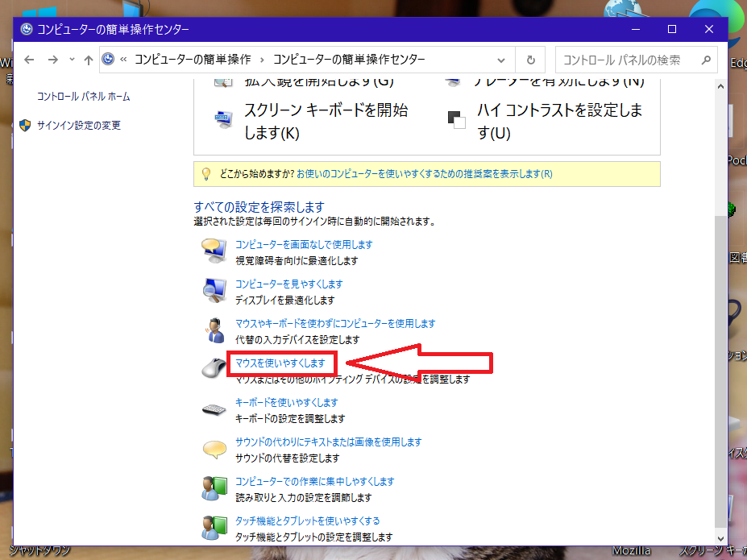Click the screen keyboard icon
The image size is (747, 560).
pos(223,119)
